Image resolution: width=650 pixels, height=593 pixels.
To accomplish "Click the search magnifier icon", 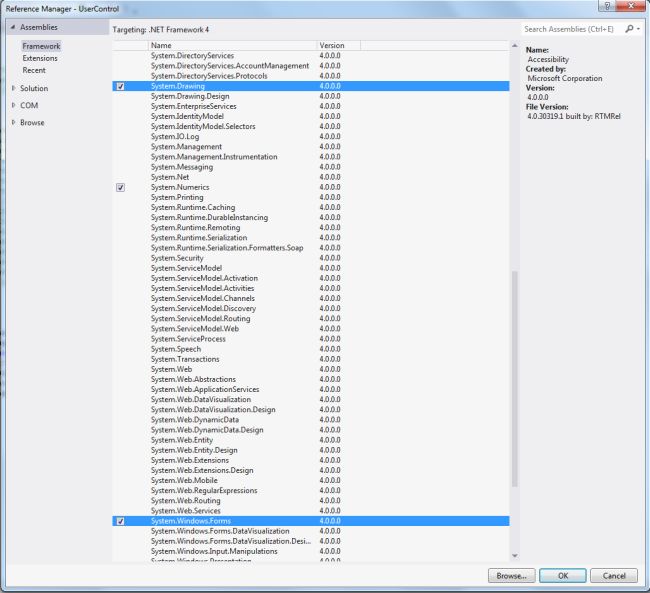I will pos(629,29).
